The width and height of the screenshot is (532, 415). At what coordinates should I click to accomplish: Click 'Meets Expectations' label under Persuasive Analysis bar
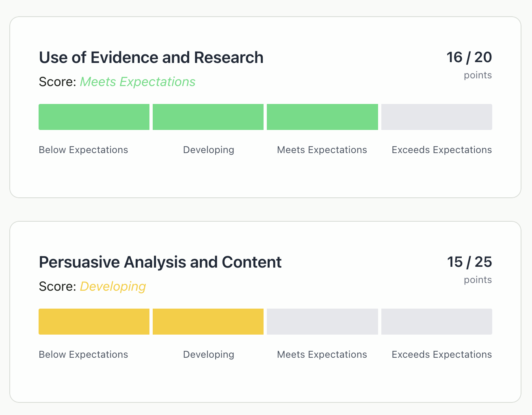(x=322, y=354)
